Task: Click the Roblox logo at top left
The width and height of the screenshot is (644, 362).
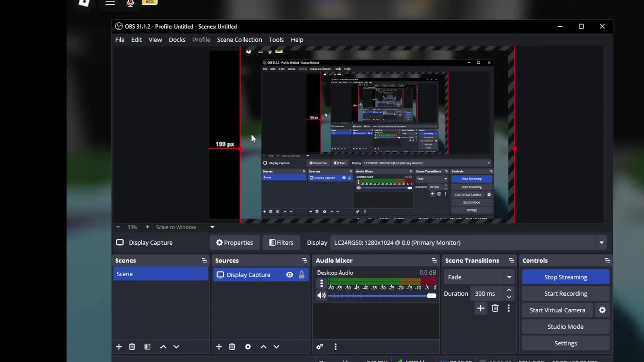Action: pos(84,3)
